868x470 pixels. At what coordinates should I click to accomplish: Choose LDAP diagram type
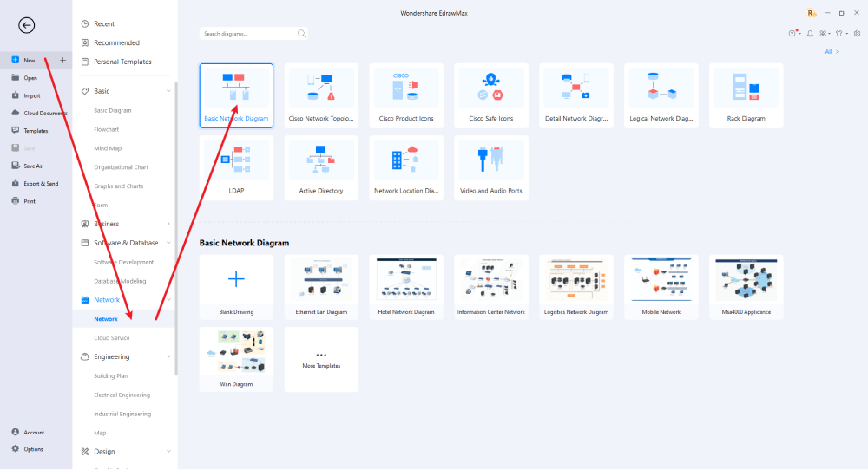pyautogui.click(x=236, y=168)
